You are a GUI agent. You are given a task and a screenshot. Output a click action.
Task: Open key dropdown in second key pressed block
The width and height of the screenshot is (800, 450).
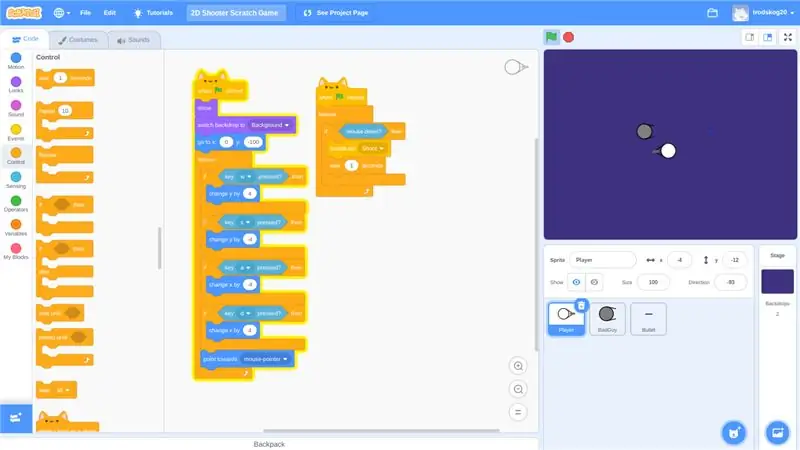pyautogui.click(x=245, y=222)
